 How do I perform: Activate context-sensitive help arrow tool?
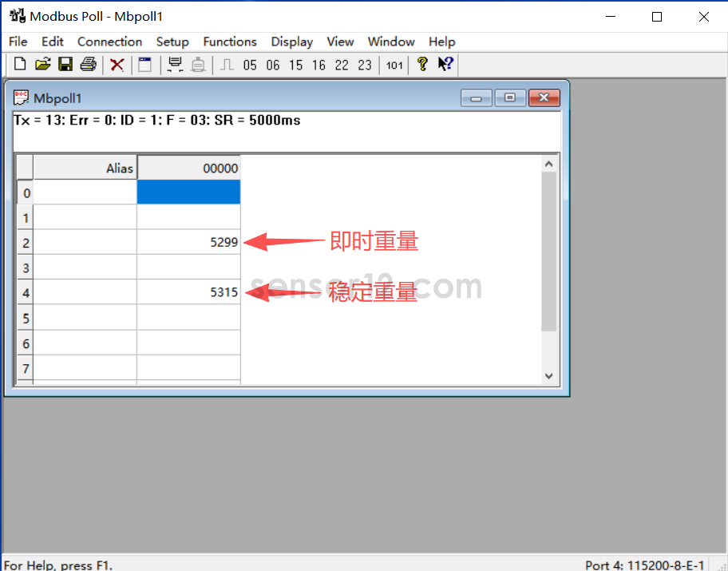coord(445,65)
